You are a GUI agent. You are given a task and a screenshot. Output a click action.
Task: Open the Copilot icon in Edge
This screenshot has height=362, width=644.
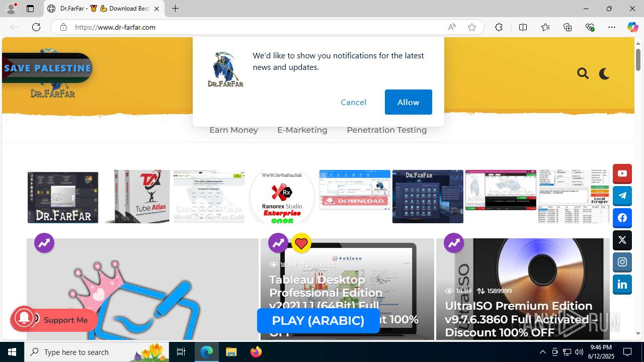pyautogui.click(x=632, y=27)
